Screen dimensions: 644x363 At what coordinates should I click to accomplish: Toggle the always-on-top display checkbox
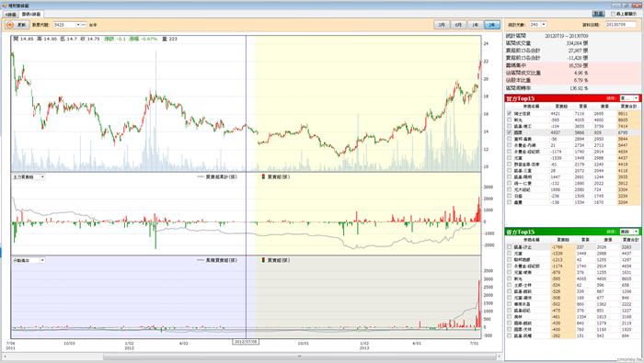click(x=613, y=14)
